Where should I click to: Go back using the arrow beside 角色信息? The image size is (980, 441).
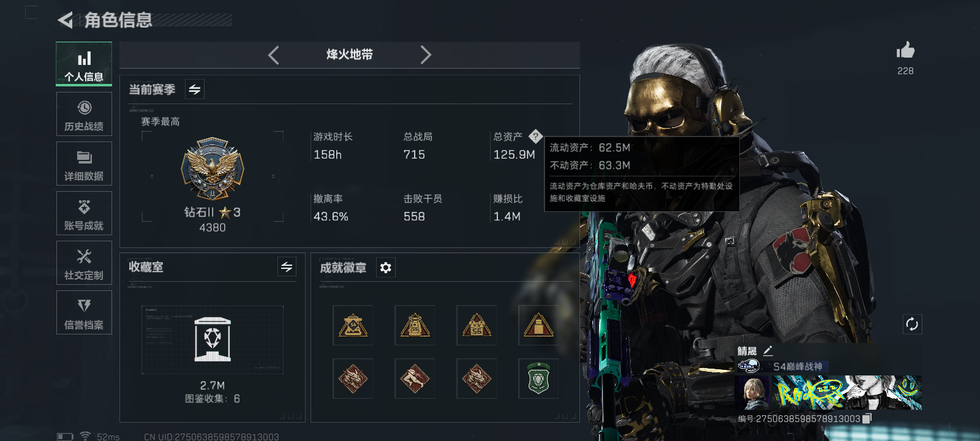pyautogui.click(x=65, y=20)
